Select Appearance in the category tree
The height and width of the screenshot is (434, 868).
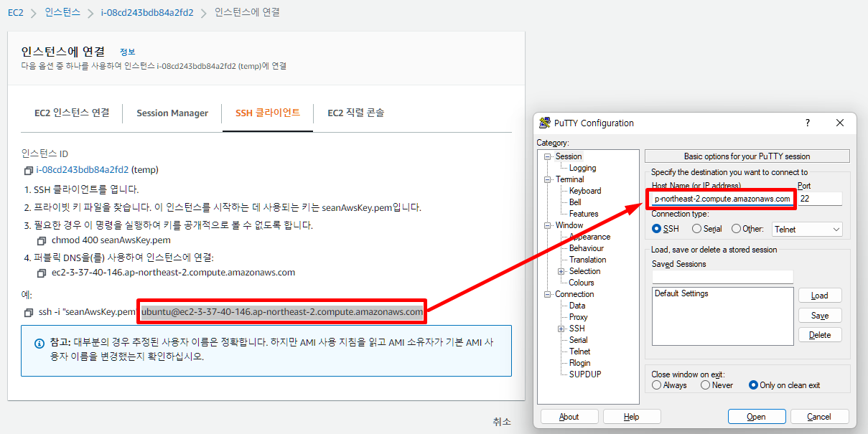click(x=589, y=237)
